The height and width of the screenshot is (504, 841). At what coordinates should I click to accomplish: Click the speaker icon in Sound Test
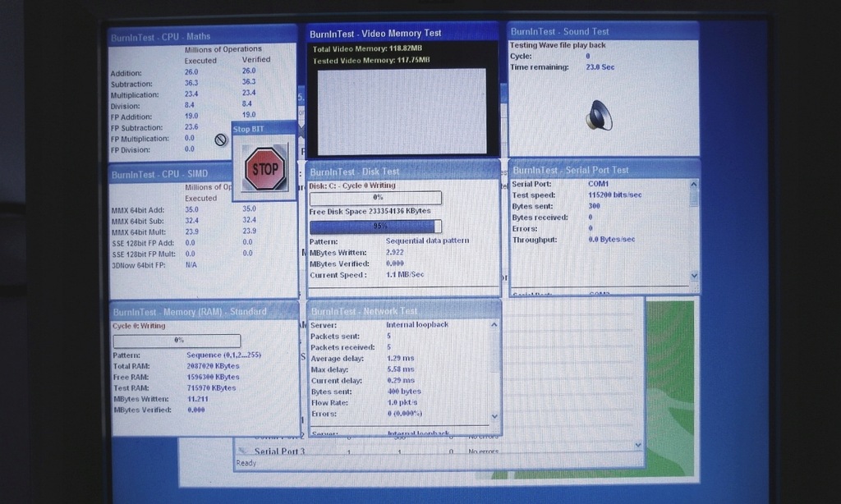pos(599,115)
